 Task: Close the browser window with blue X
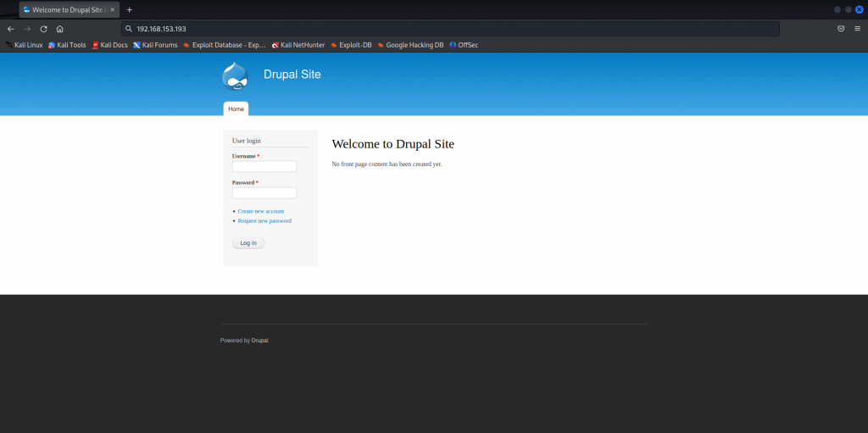[x=860, y=9]
